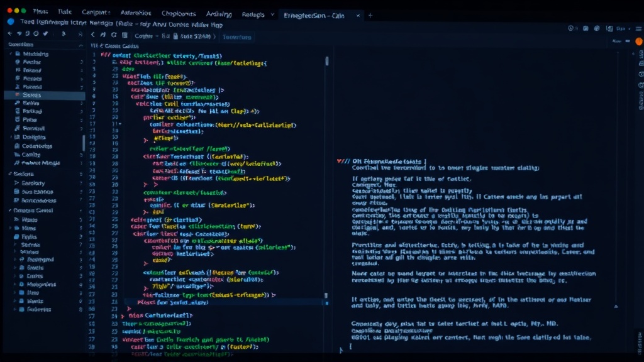Click the file icon in the editor breadcrumb
The image size is (644, 362).
[176, 36]
